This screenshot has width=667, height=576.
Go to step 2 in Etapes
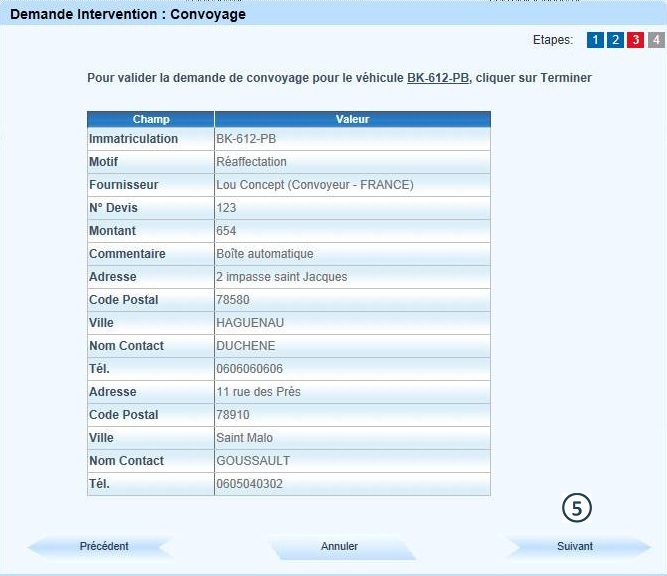(x=616, y=40)
